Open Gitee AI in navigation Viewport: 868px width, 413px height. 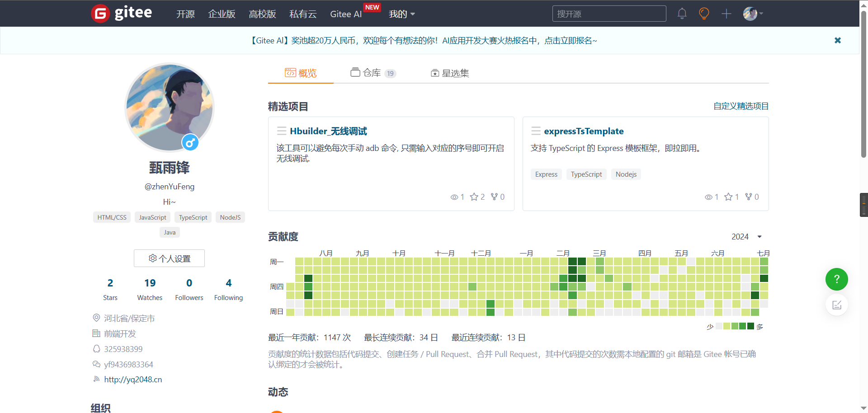(x=346, y=14)
